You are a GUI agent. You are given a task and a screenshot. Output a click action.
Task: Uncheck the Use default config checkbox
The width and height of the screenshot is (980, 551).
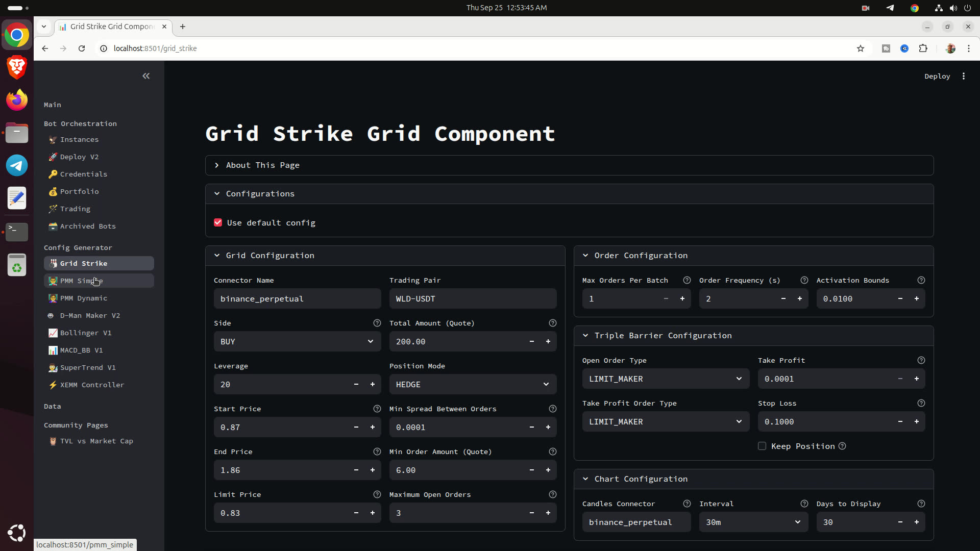(x=218, y=222)
